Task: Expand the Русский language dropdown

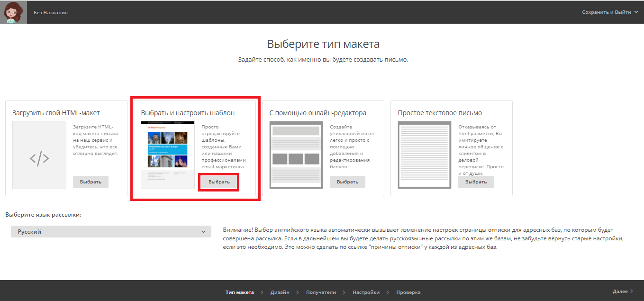Action: pos(111,232)
